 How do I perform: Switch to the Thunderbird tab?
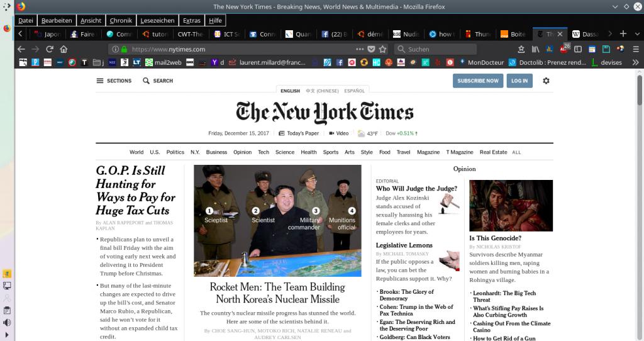478,34
